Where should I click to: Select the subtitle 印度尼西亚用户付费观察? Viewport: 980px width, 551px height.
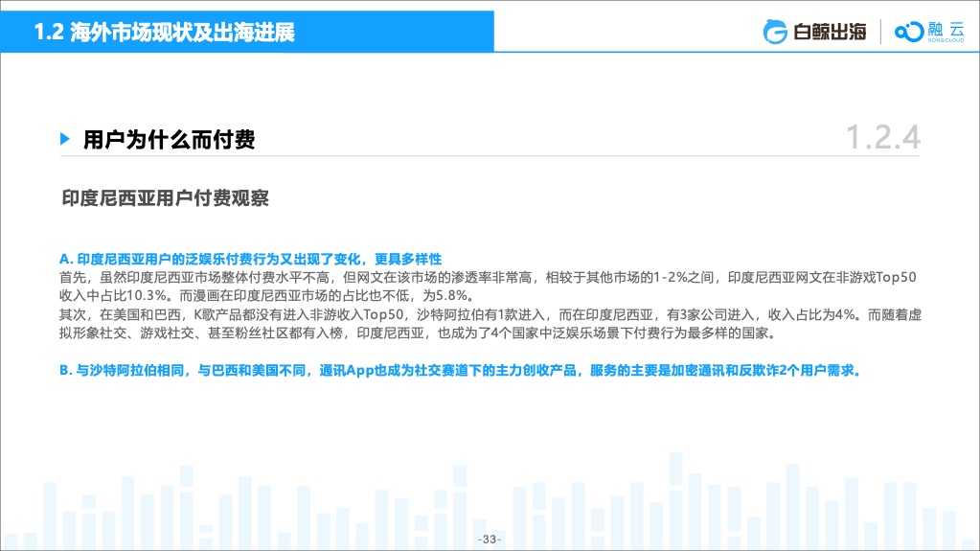coord(165,198)
